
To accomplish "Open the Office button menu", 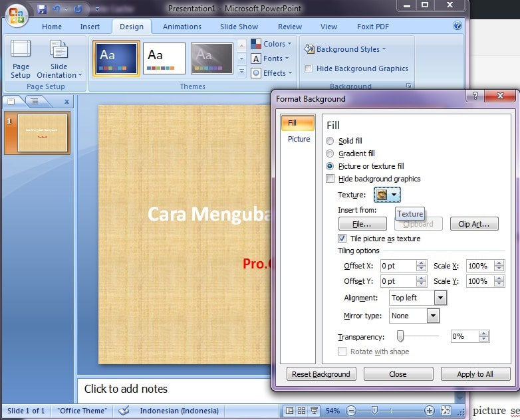I will coord(16,15).
